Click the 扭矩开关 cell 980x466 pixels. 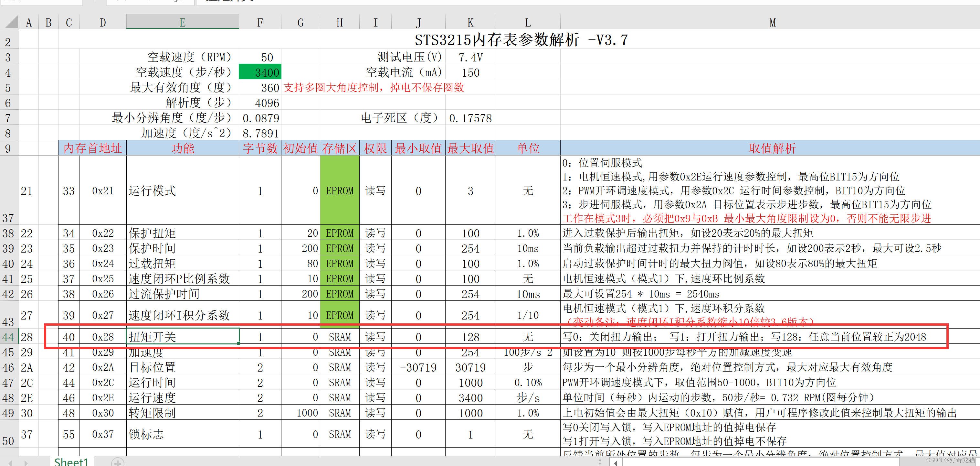tap(182, 337)
